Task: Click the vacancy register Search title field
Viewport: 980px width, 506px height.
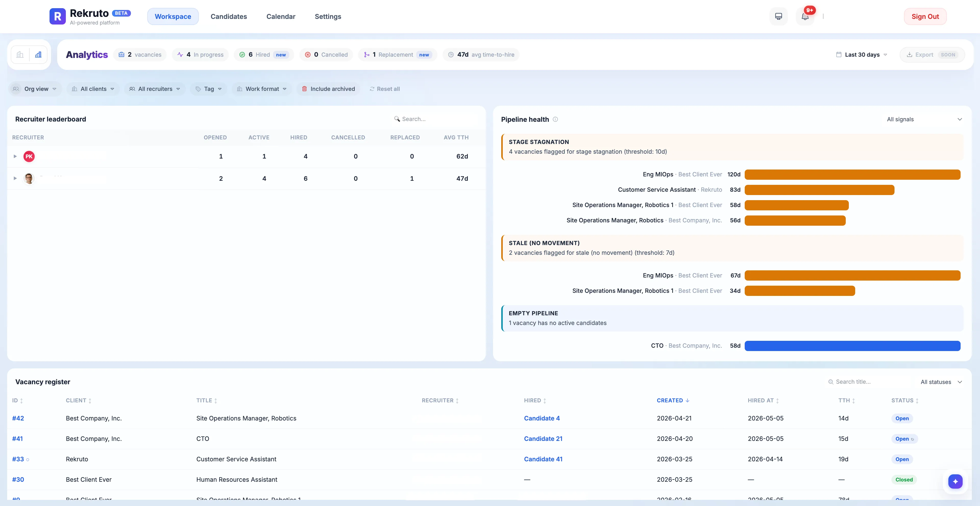Action: click(x=869, y=382)
